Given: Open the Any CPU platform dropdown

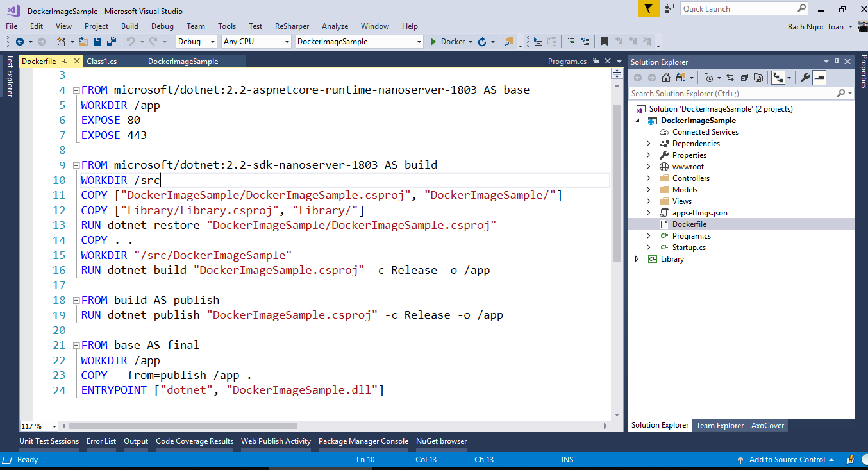Looking at the screenshot, I should (x=256, y=42).
